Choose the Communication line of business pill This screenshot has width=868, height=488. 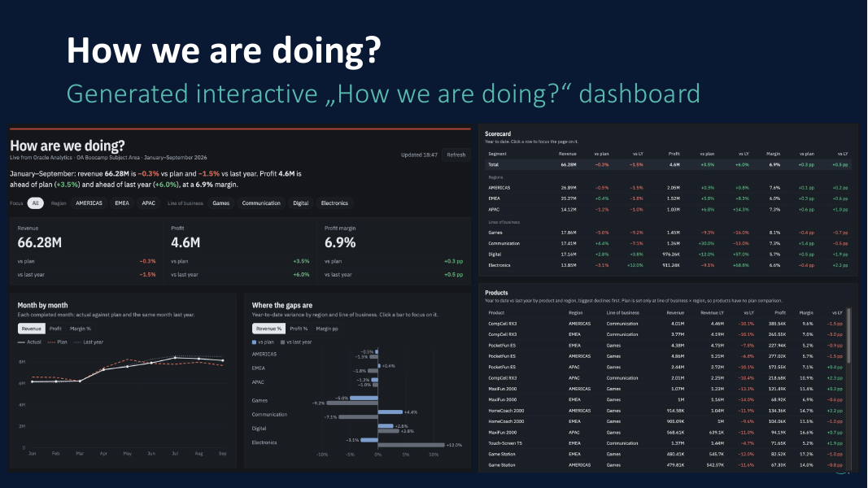click(261, 203)
